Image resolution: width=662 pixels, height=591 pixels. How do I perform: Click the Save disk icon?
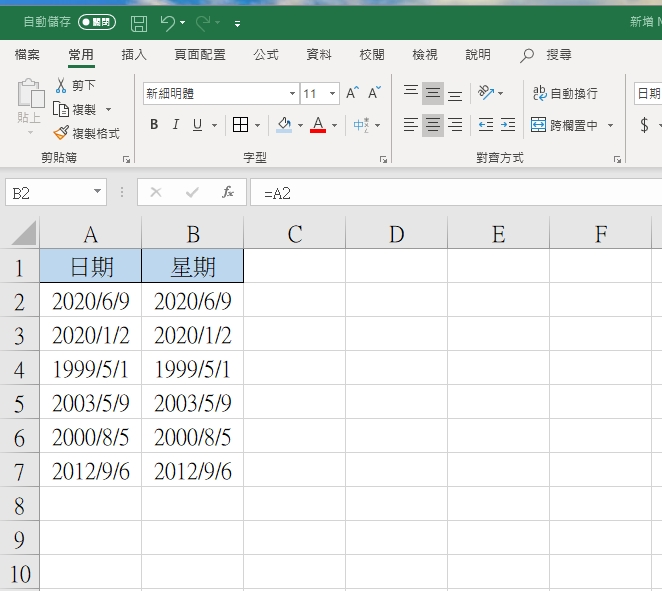pyautogui.click(x=139, y=22)
